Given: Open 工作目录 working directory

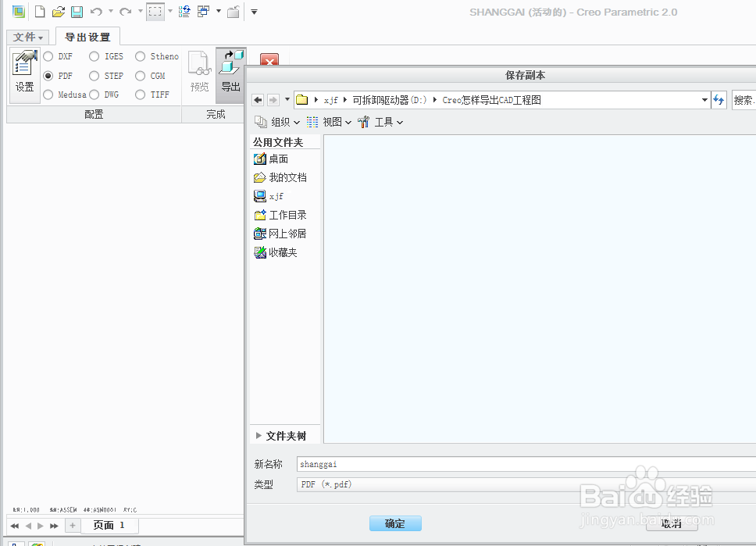Looking at the screenshot, I should (x=280, y=215).
